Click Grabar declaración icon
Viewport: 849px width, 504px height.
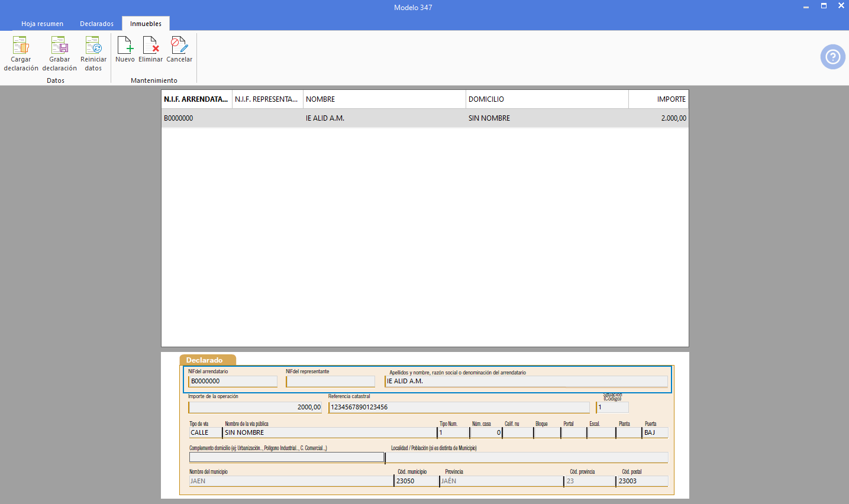click(59, 45)
